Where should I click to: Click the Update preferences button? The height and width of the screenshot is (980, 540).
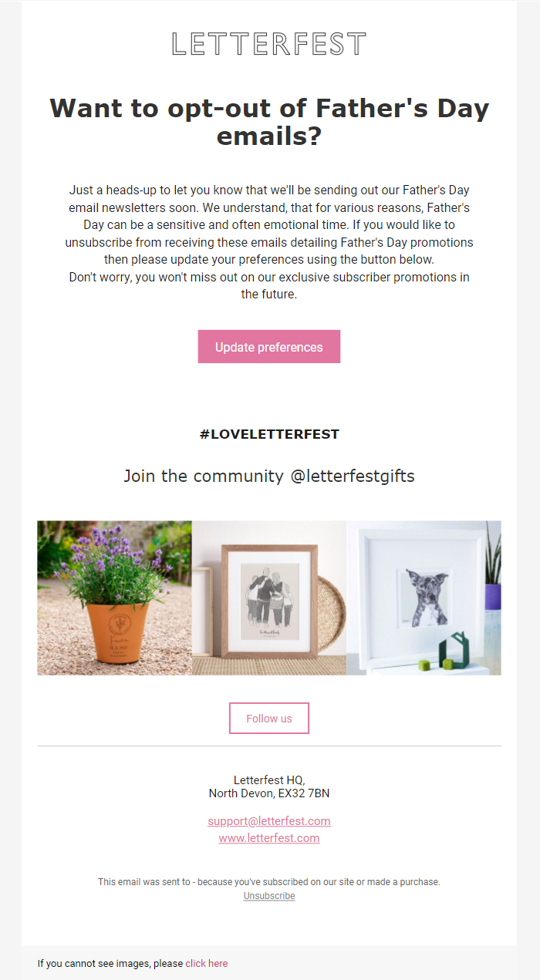point(269,347)
